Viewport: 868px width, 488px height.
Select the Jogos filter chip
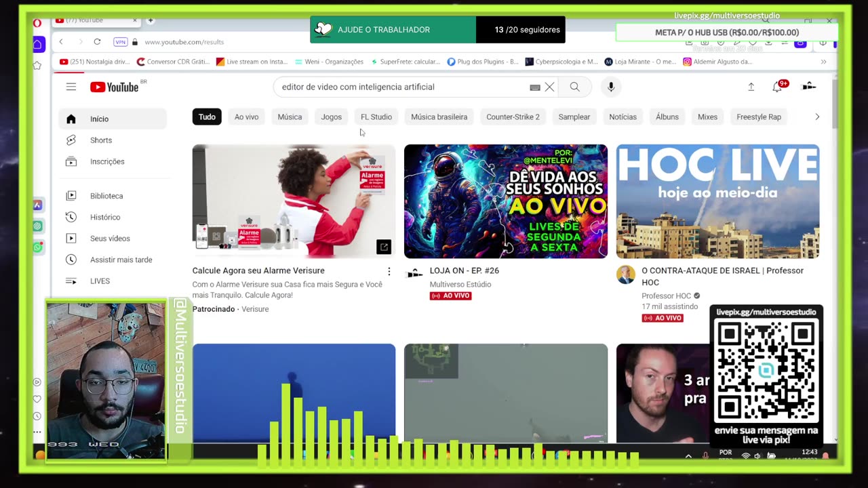[332, 117]
